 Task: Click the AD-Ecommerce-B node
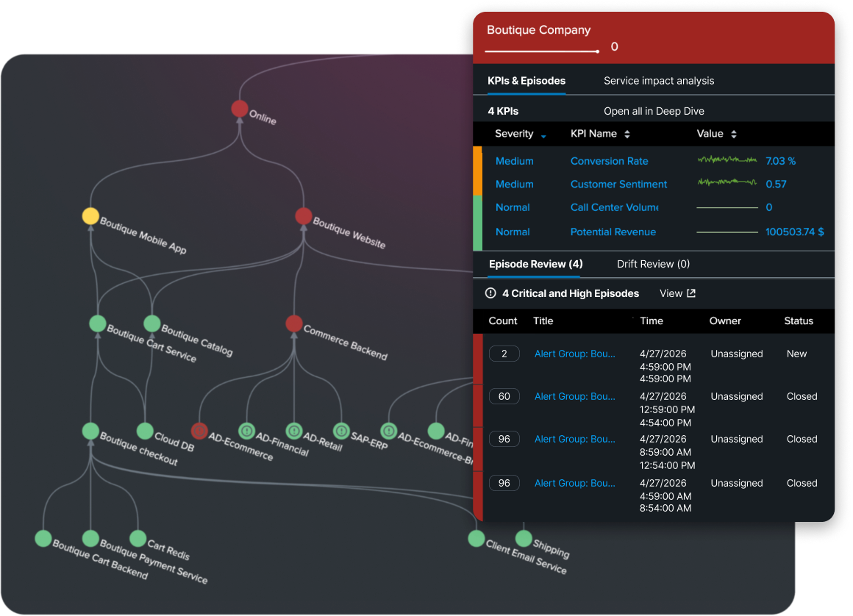coord(388,431)
